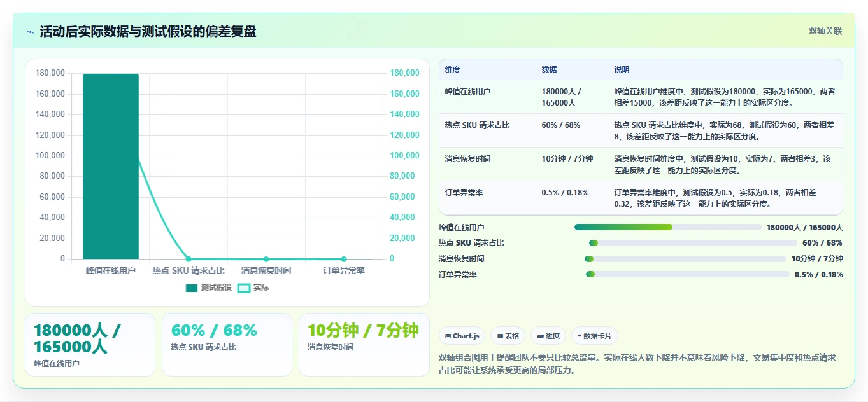Click the 峰值在线用户 table row label
The height and width of the screenshot is (402, 868).
467,92
